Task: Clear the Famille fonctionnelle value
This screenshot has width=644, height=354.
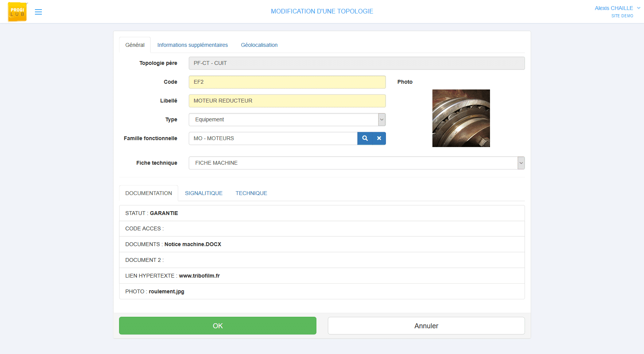Action: (x=379, y=138)
